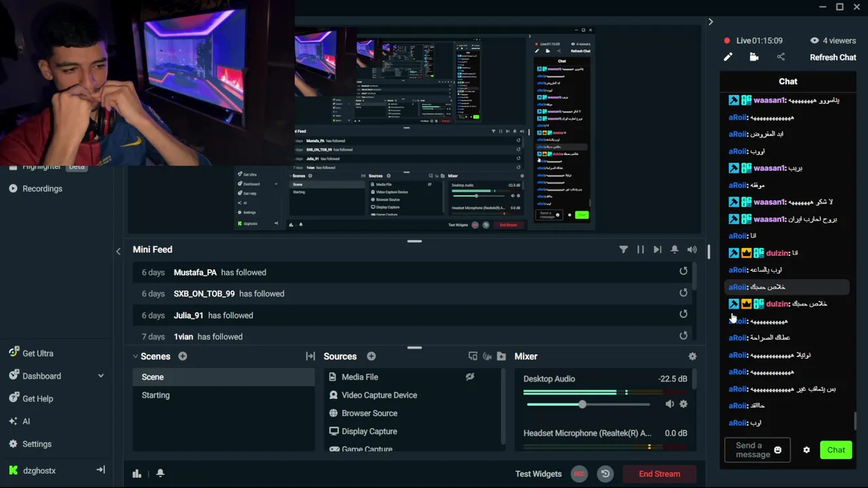The width and height of the screenshot is (868, 488).
Task: Open Desktop Audio settings gear
Action: (684, 404)
